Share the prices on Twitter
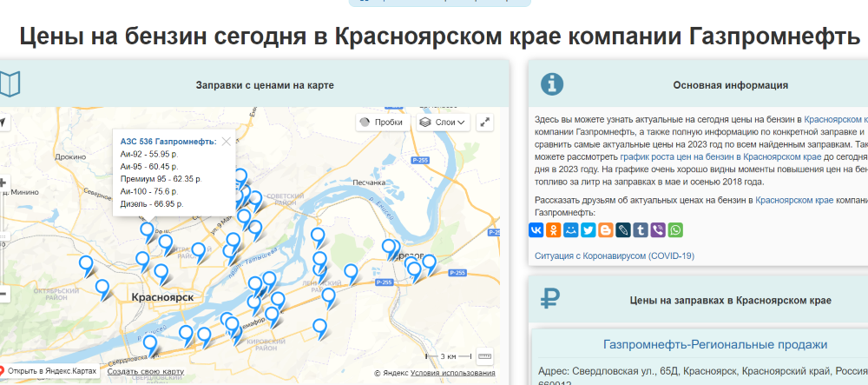The width and height of the screenshot is (868, 385). click(589, 230)
